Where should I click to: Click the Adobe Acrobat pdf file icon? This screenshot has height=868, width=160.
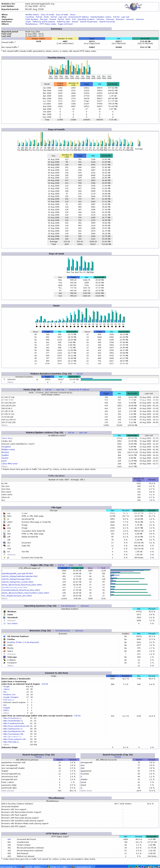click(4, 536)
